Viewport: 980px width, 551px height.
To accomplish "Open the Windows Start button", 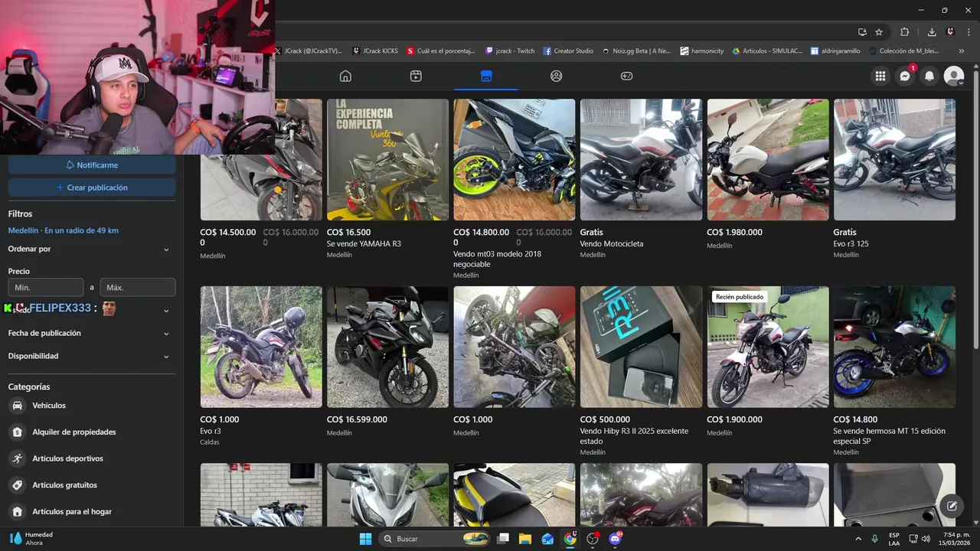I will point(365,539).
